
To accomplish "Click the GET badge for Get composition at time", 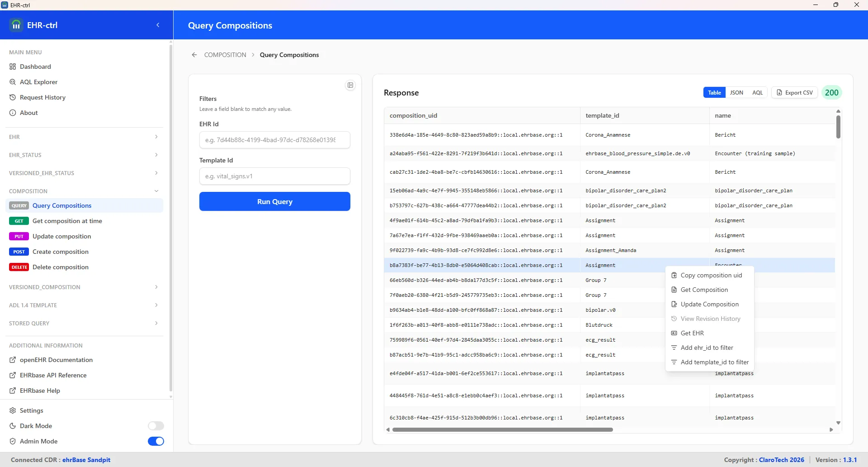I will click(19, 221).
